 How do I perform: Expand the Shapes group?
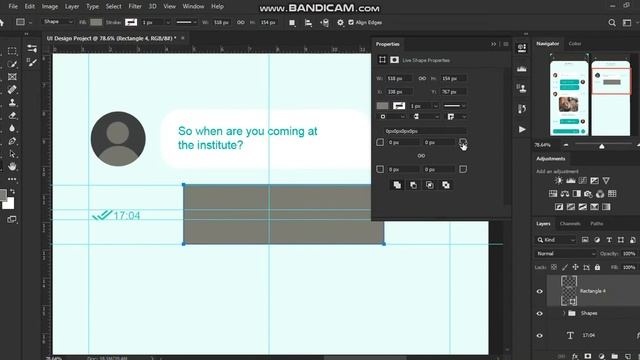coord(564,313)
